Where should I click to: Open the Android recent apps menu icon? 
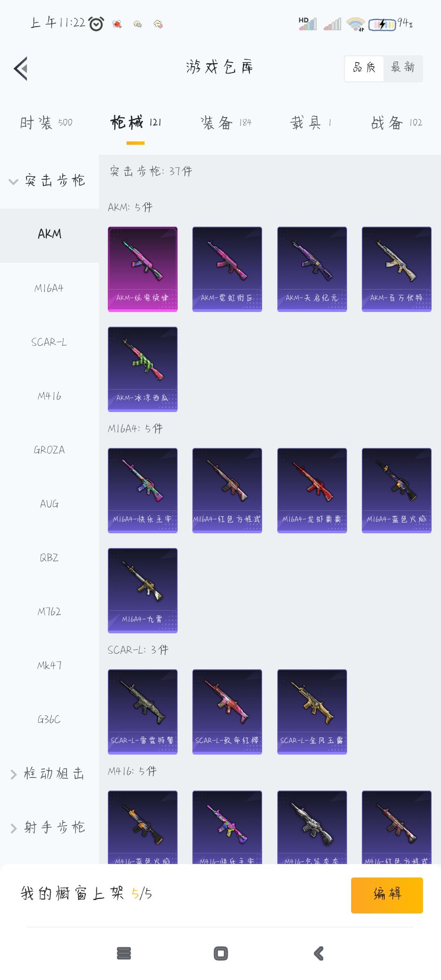[x=124, y=953]
